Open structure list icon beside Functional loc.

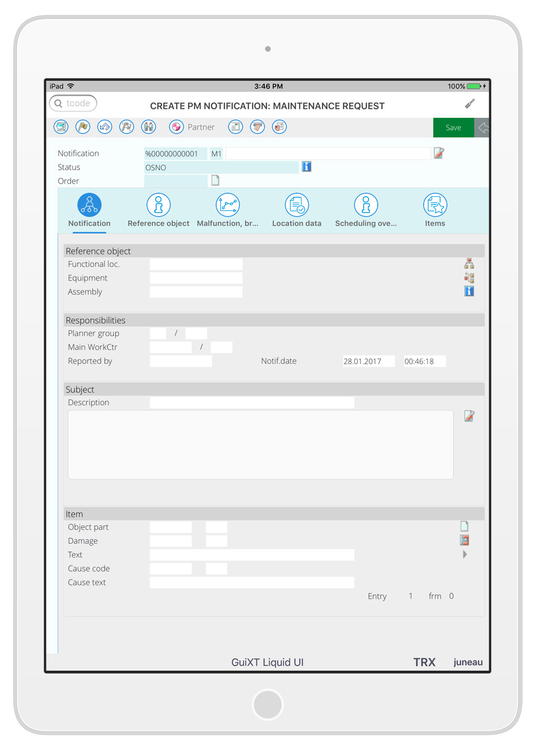(x=469, y=263)
